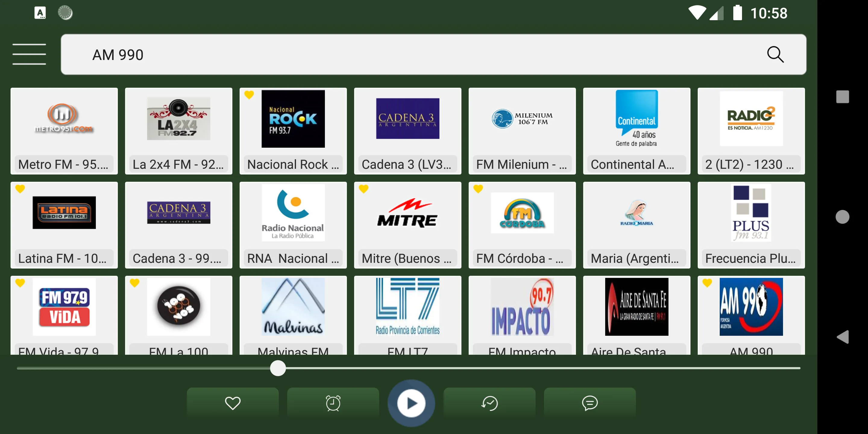Choose FM LT7 Corrientes tile
Screen dimensions: 868x434
click(408, 315)
